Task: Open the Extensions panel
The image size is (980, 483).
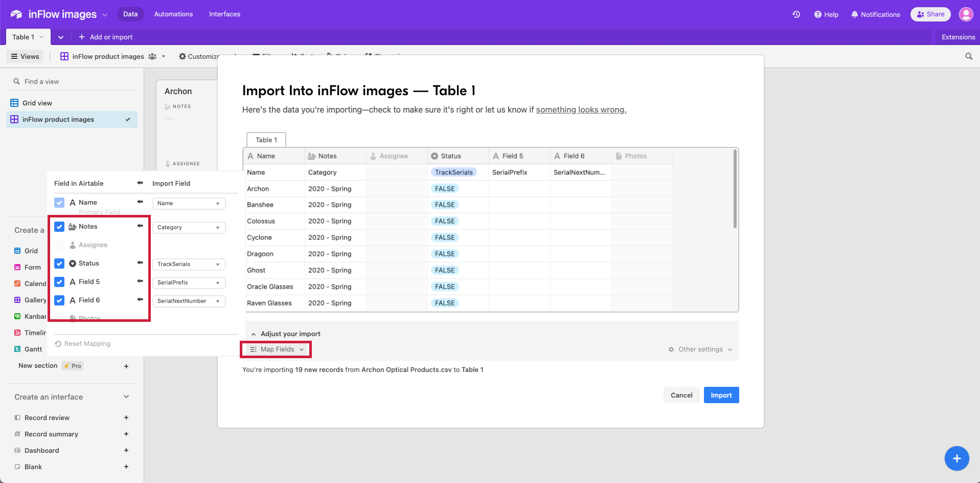Action: [x=958, y=37]
